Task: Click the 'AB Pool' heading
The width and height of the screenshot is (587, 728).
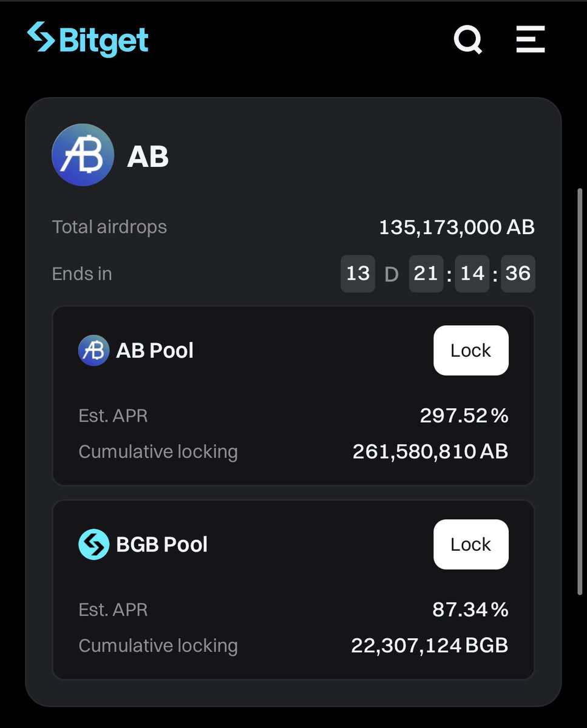Action: pos(155,351)
